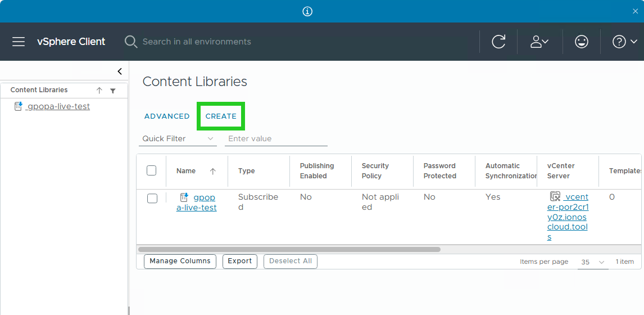Click the Not applied security policy cell

point(380,202)
